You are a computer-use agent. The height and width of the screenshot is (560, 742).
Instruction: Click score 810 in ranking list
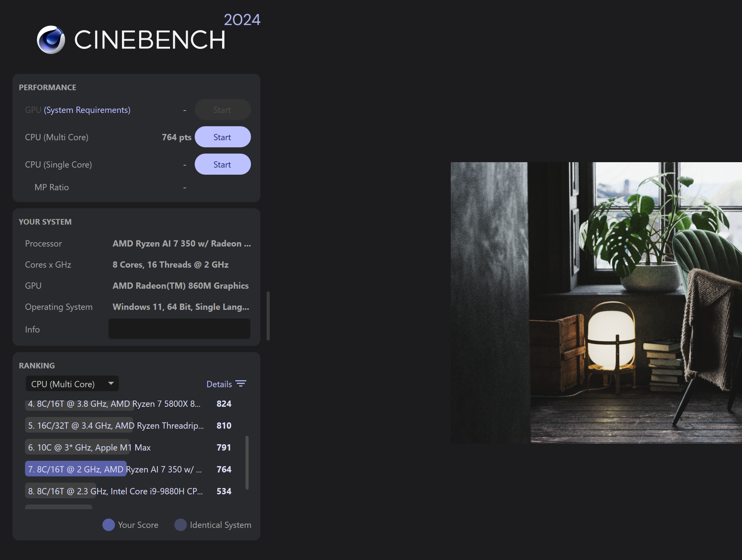pos(224,426)
